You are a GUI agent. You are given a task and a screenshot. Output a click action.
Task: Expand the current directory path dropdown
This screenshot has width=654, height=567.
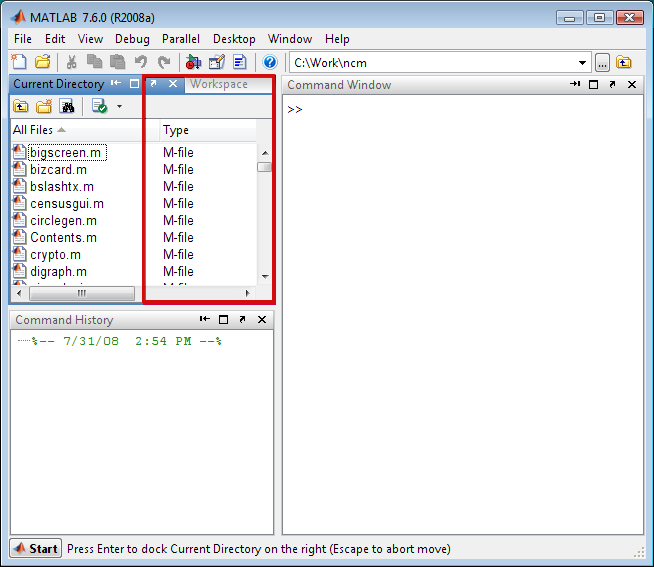click(x=582, y=62)
